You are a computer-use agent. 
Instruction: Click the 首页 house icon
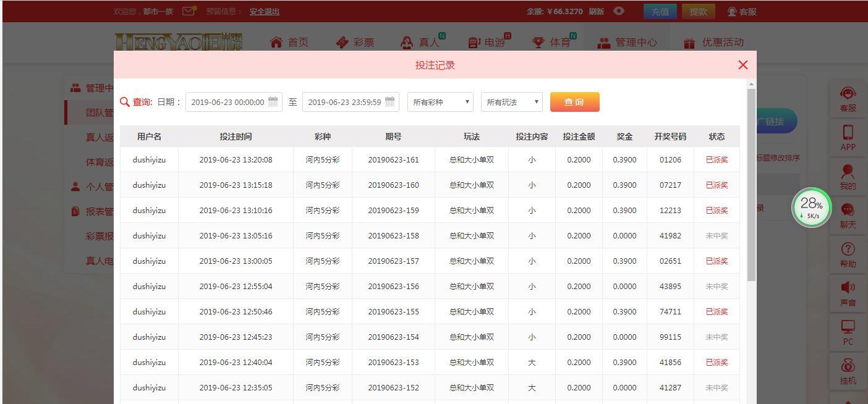[276, 42]
